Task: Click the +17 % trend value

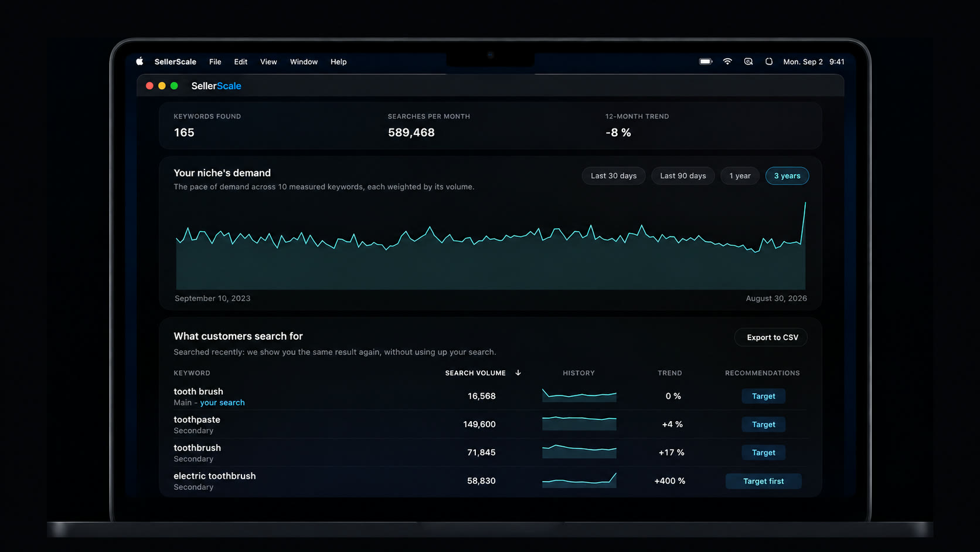Action: pos(671,452)
